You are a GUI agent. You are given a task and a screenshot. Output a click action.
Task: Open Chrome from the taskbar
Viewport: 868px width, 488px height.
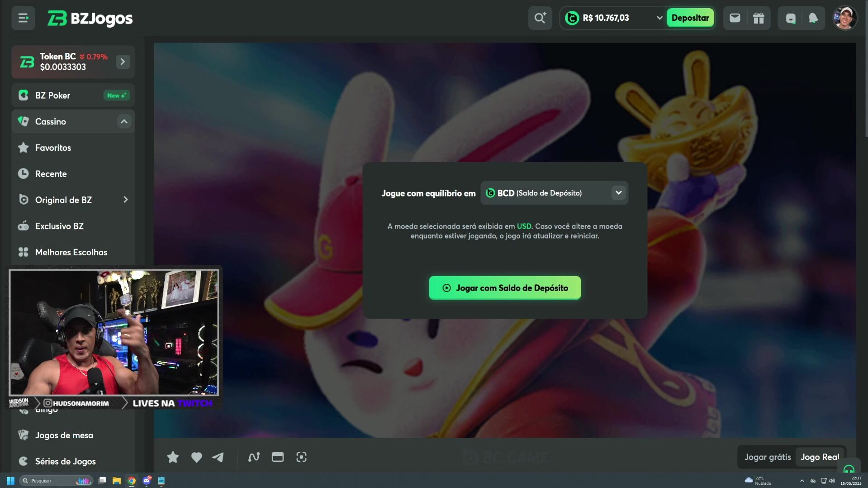132,481
